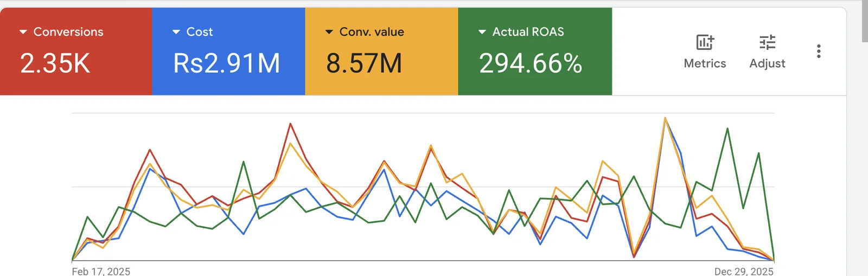Click the Feb 17, 2025 axis start date
The image size is (868, 276).
tap(101, 271)
